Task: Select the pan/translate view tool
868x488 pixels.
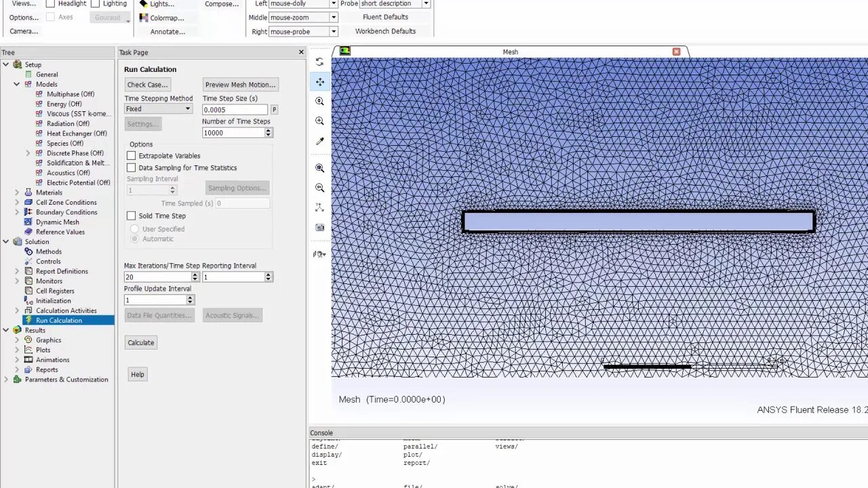Action: pos(319,81)
